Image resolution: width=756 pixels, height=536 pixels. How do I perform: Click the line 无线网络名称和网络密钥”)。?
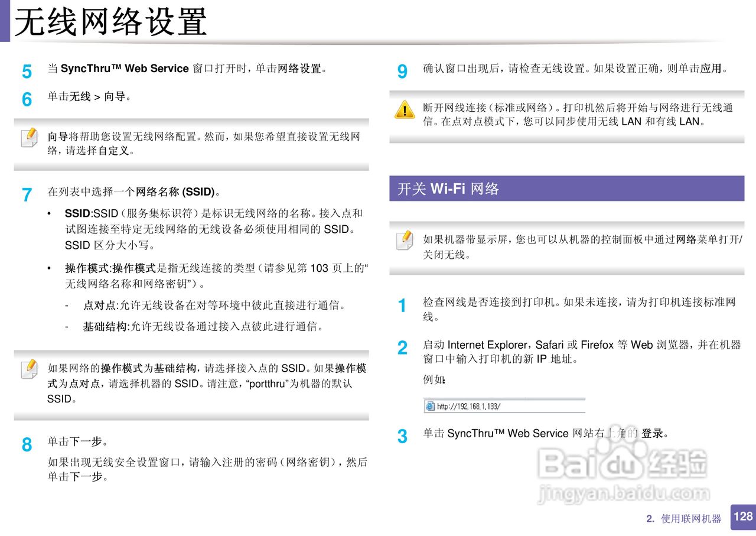(135, 284)
